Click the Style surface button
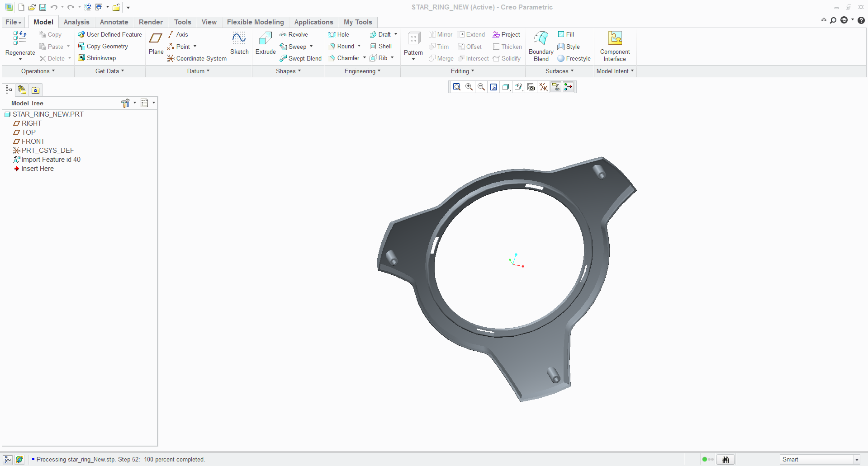This screenshot has height=466, width=868. click(x=569, y=47)
